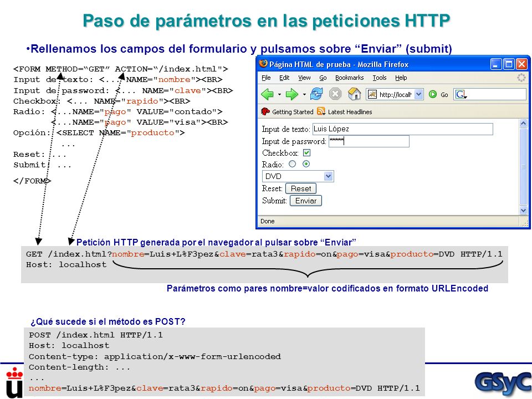Click the password input field
Image resolution: width=532 pixels, height=399 pixels.
tap(369, 141)
